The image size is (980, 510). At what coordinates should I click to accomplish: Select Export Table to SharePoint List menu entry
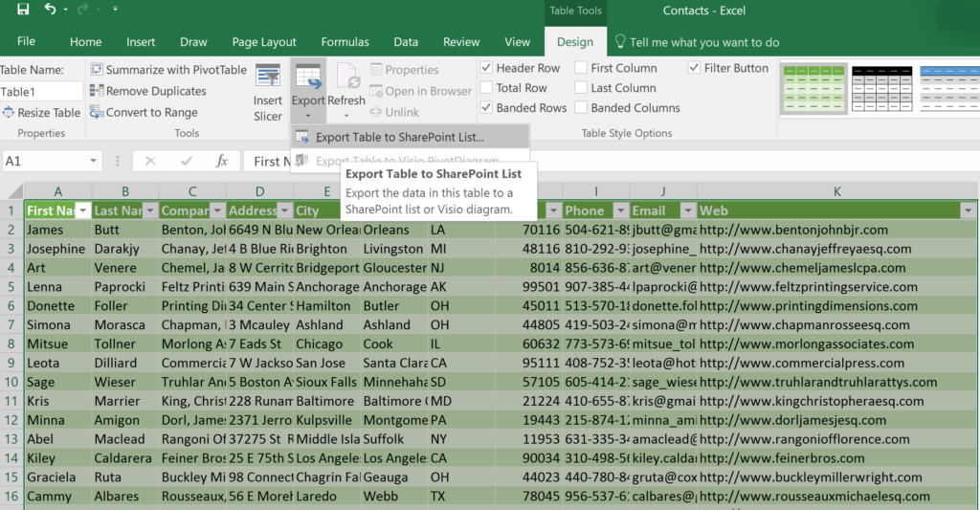[411, 137]
